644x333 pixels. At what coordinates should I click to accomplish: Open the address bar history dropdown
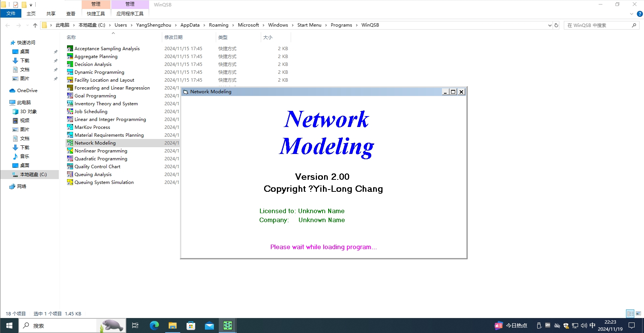pyautogui.click(x=550, y=25)
